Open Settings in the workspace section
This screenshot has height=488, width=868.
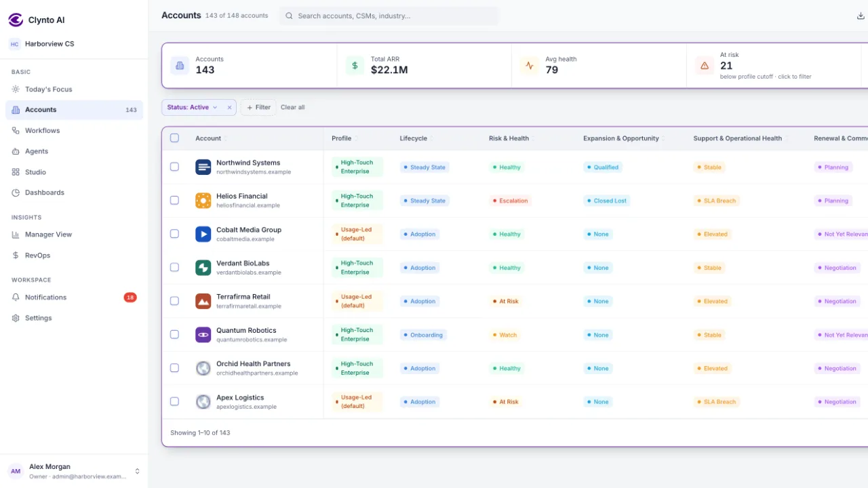click(74, 318)
